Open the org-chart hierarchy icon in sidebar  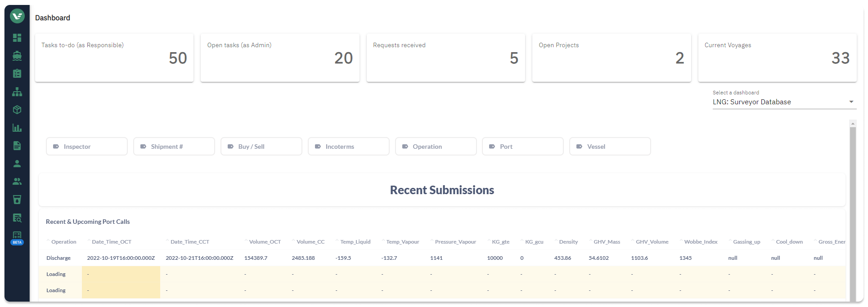[x=17, y=92]
